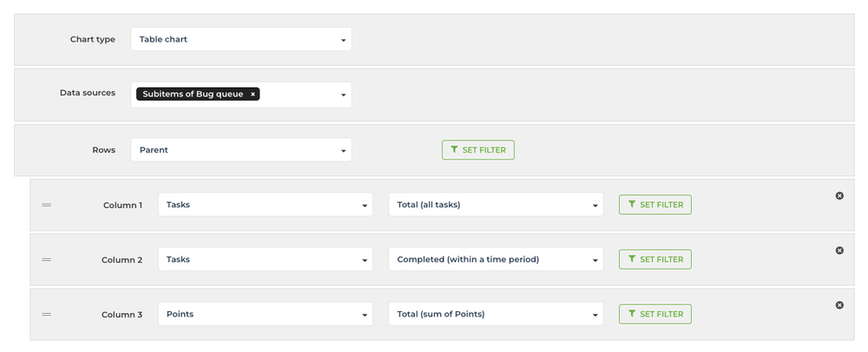
Task: Open Column 2 Tasks dropdown
Action: 266,259
